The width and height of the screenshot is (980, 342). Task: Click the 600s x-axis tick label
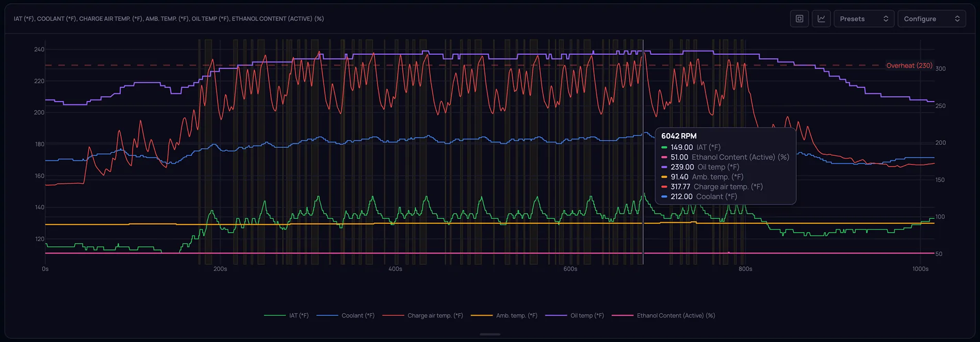570,269
